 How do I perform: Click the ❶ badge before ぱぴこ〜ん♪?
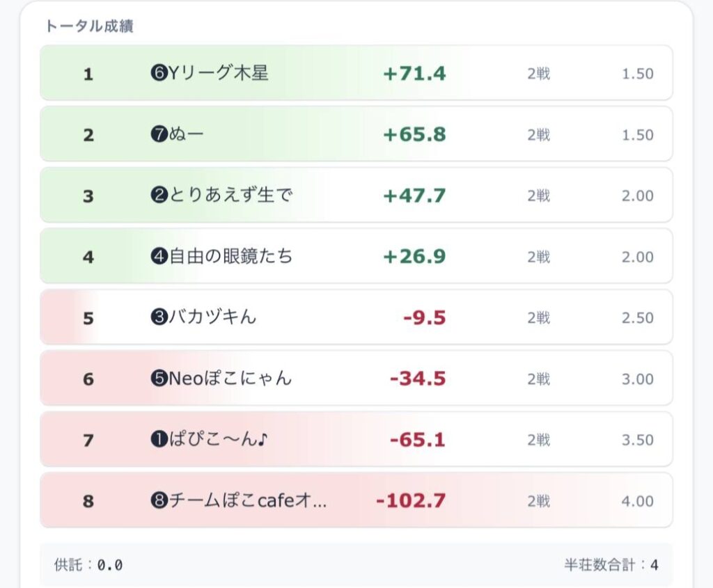tap(158, 440)
